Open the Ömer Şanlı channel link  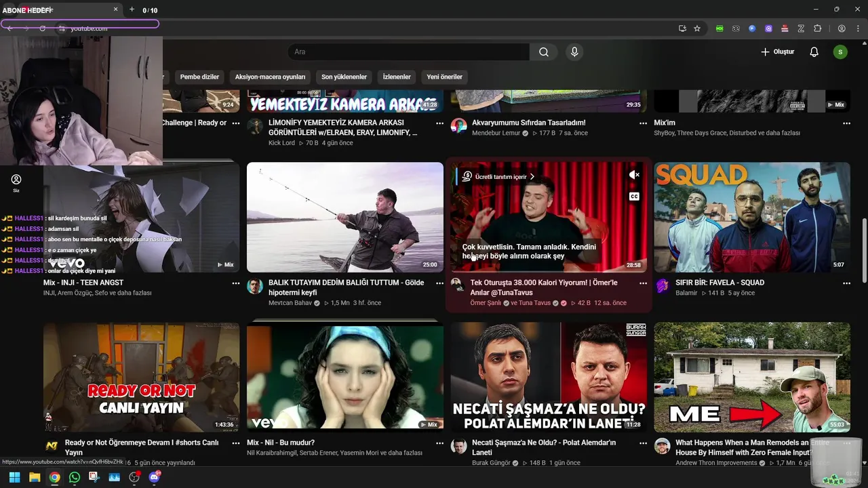click(x=486, y=303)
